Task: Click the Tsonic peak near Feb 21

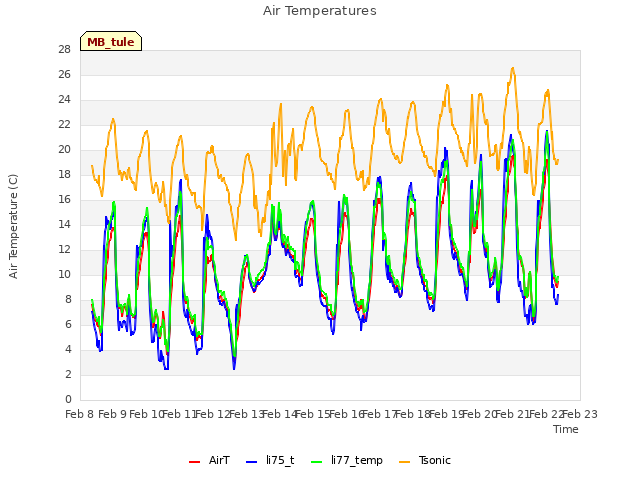Action: (x=513, y=68)
